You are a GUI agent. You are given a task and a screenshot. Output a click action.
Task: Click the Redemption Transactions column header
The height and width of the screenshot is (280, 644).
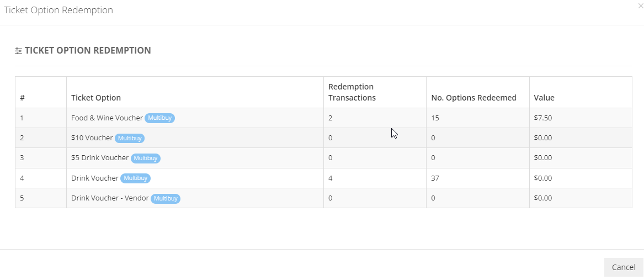[352, 92]
